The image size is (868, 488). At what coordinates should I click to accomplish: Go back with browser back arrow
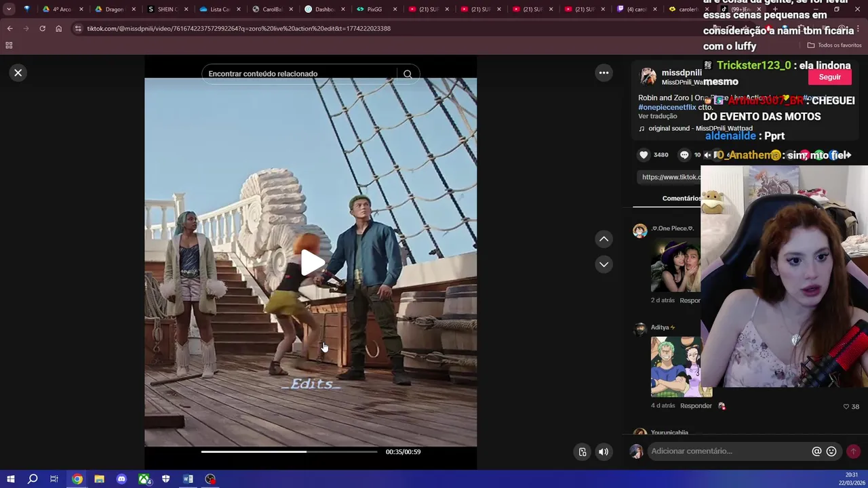pos(9,28)
